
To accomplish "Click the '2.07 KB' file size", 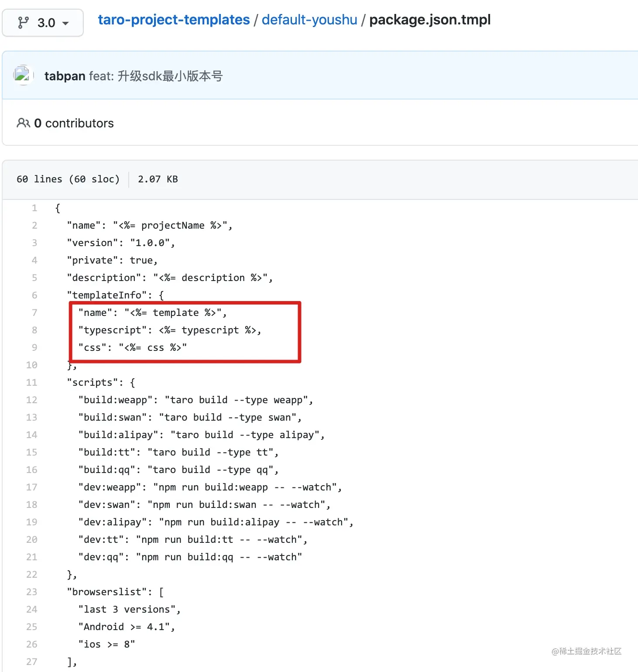I will pos(158,179).
